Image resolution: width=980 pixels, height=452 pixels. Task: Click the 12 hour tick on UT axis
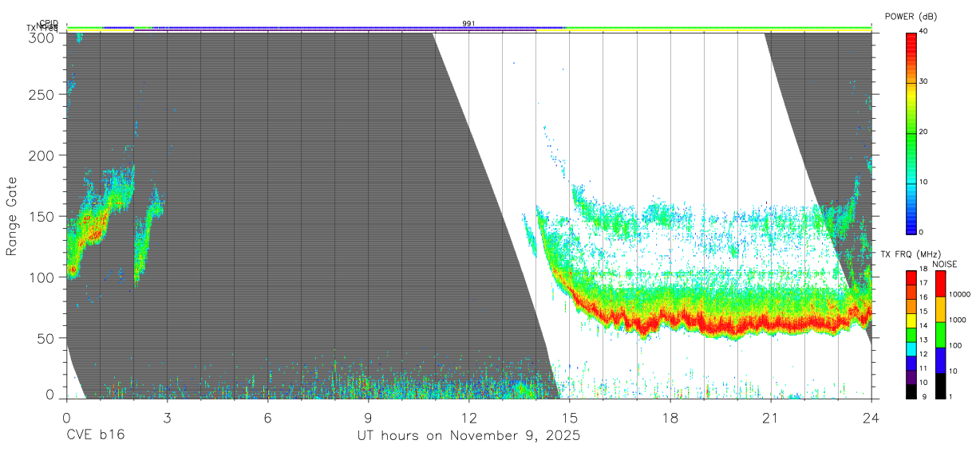point(469,417)
